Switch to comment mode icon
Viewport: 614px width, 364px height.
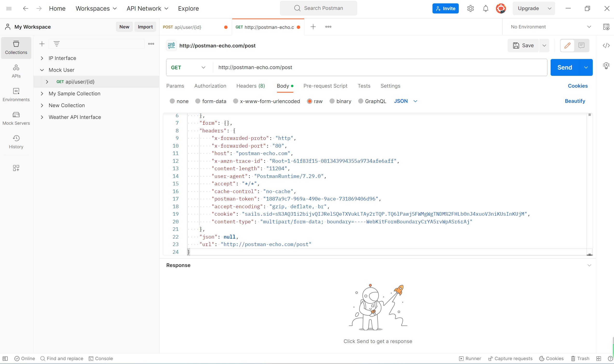point(581,45)
